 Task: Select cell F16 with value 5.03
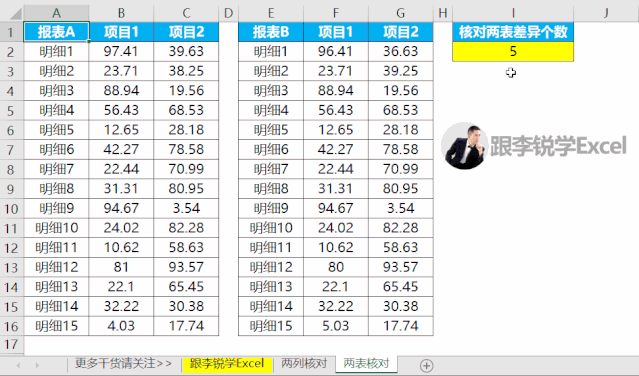[x=336, y=326]
